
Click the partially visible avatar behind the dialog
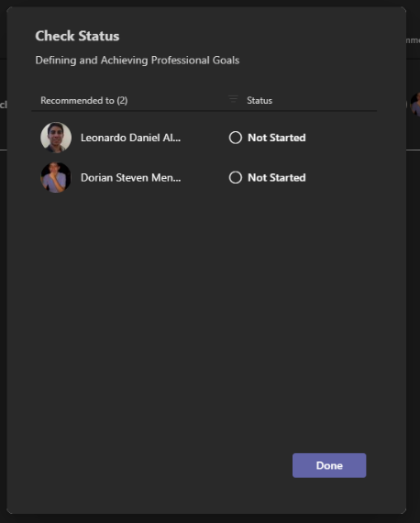415,105
